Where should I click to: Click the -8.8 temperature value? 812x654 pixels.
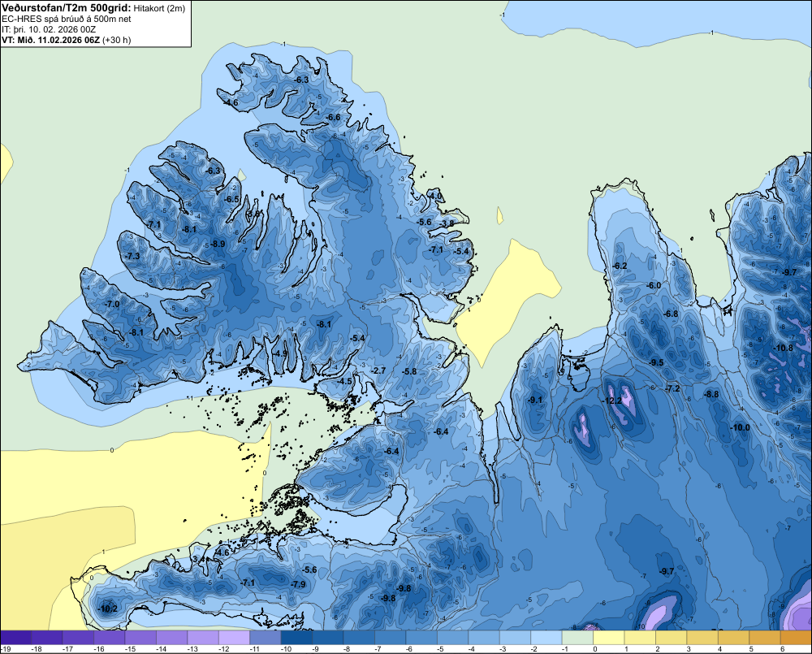tap(711, 394)
